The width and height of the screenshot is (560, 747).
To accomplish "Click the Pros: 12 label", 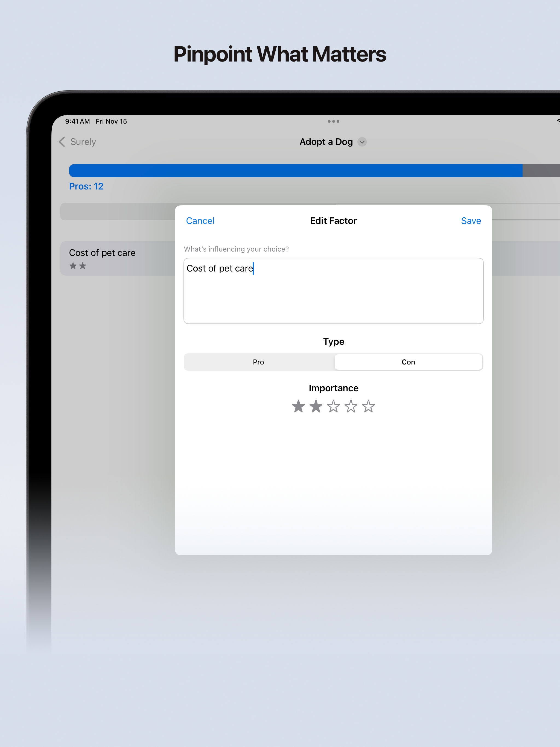I will coord(86,186).
